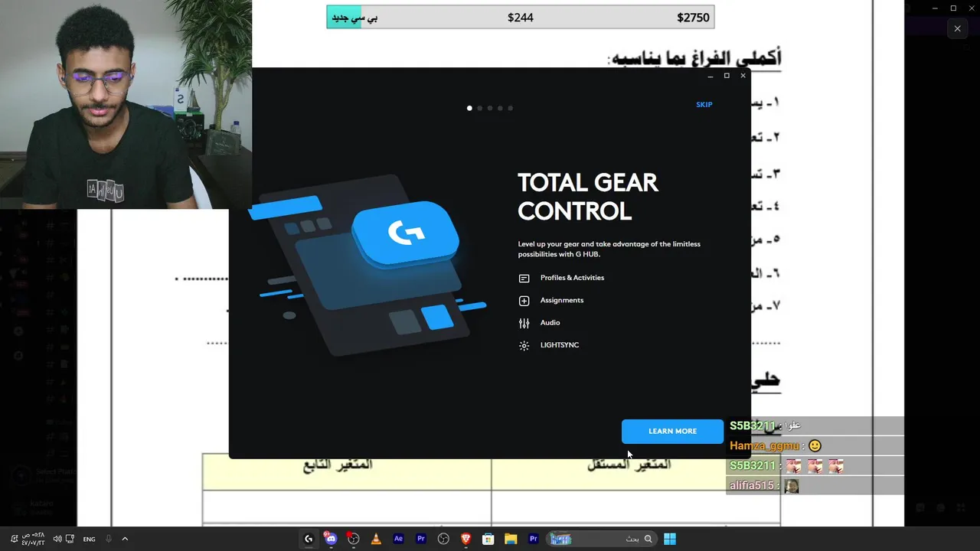Open File Explorer from taskbar

(511, 539)
